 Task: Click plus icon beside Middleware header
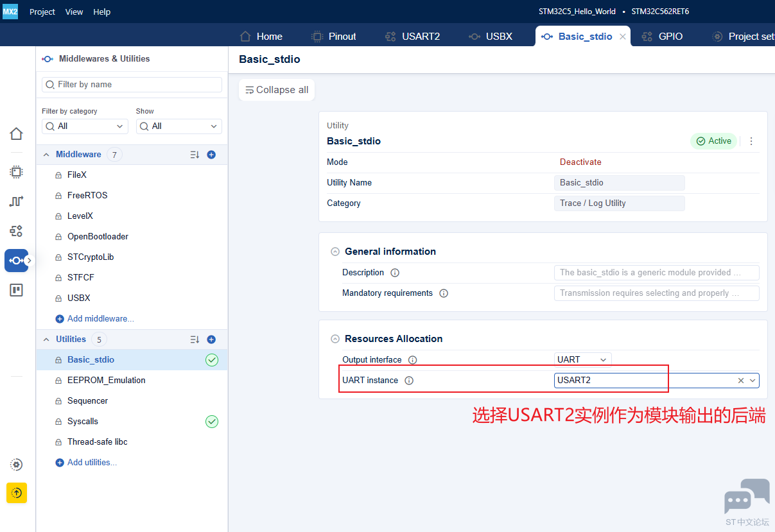[211, 155]
